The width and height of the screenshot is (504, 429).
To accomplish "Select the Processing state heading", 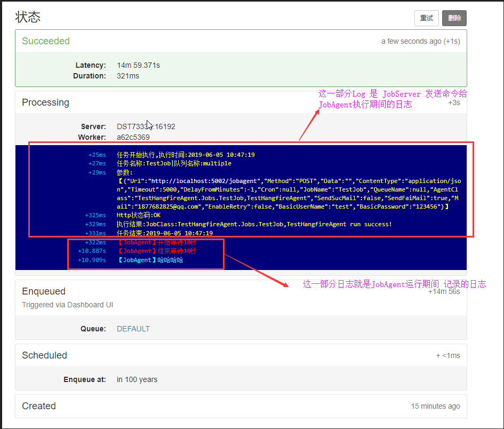I will pyautogui.click(x=45, y=102).
